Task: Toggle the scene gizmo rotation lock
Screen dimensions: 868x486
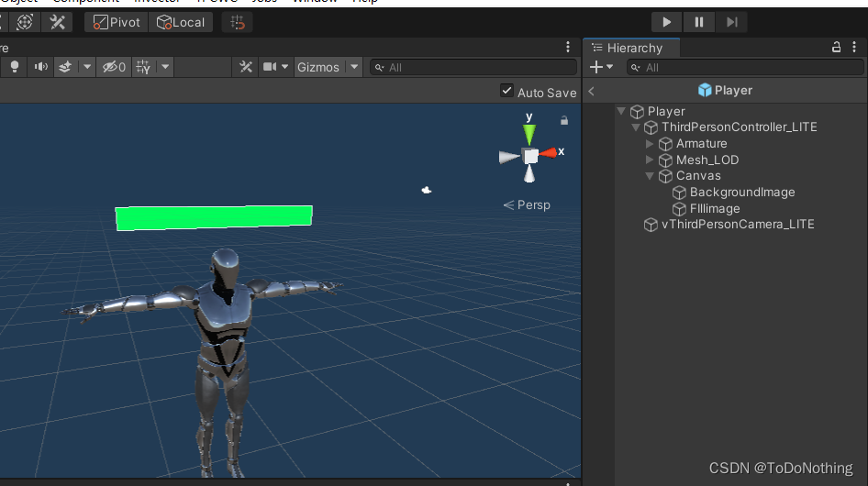Action: 564,120
